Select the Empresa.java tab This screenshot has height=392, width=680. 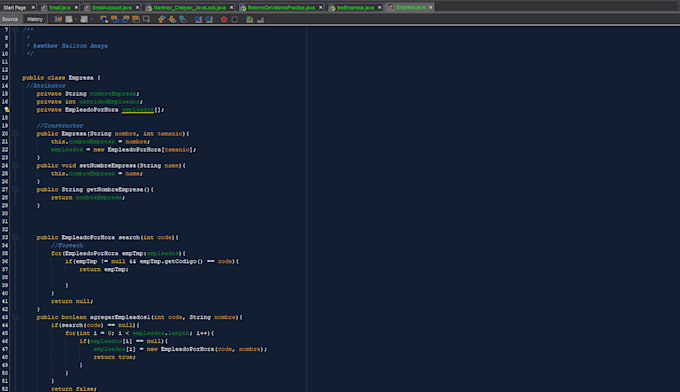(410, 7)
